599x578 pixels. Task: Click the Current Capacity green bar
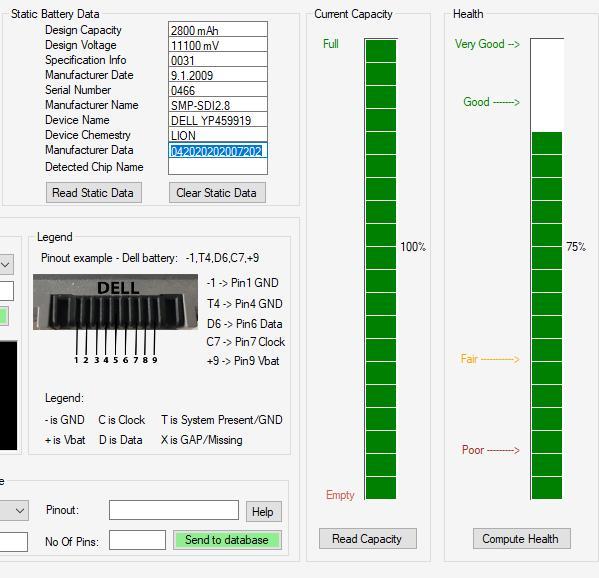coord(381,269)
